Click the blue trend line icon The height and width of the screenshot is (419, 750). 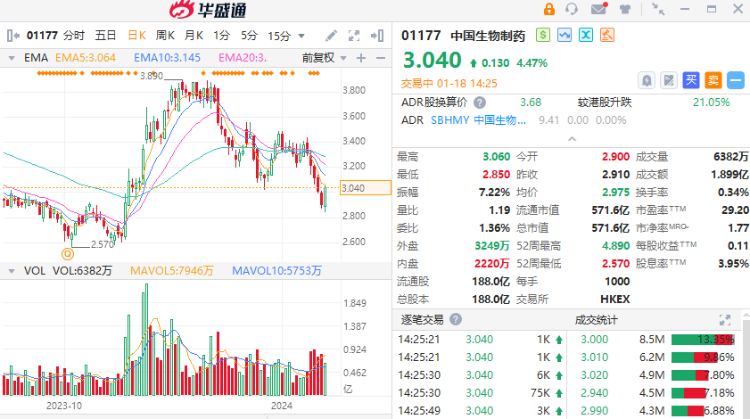click(564, 35)
